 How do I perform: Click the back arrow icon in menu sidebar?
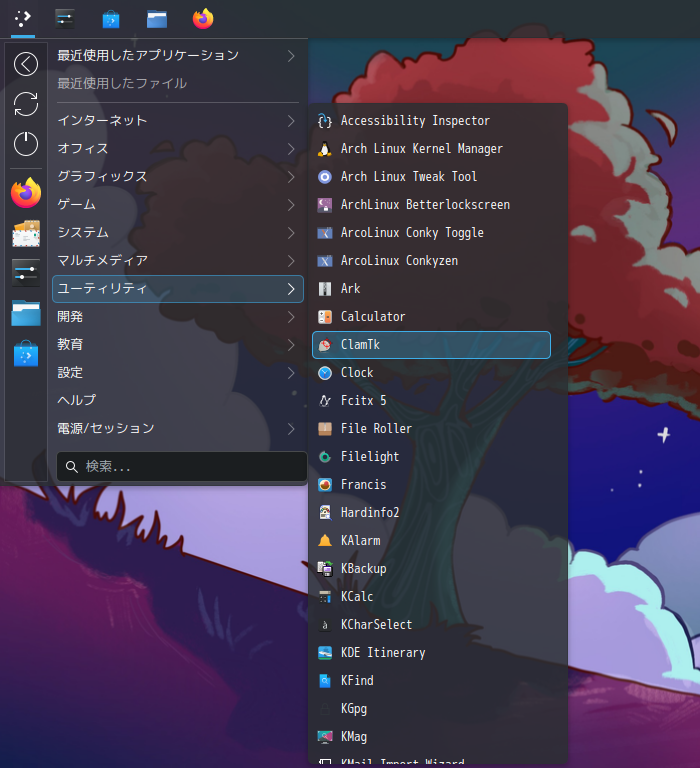(26, 64)
